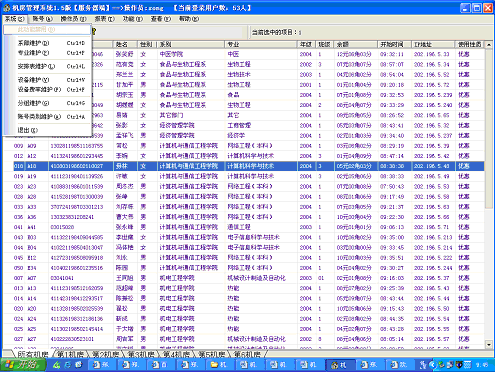Viewport: 495px width, 372px height.
Task: Sort by the 性别 column header
Action: [x=147, y=44]
